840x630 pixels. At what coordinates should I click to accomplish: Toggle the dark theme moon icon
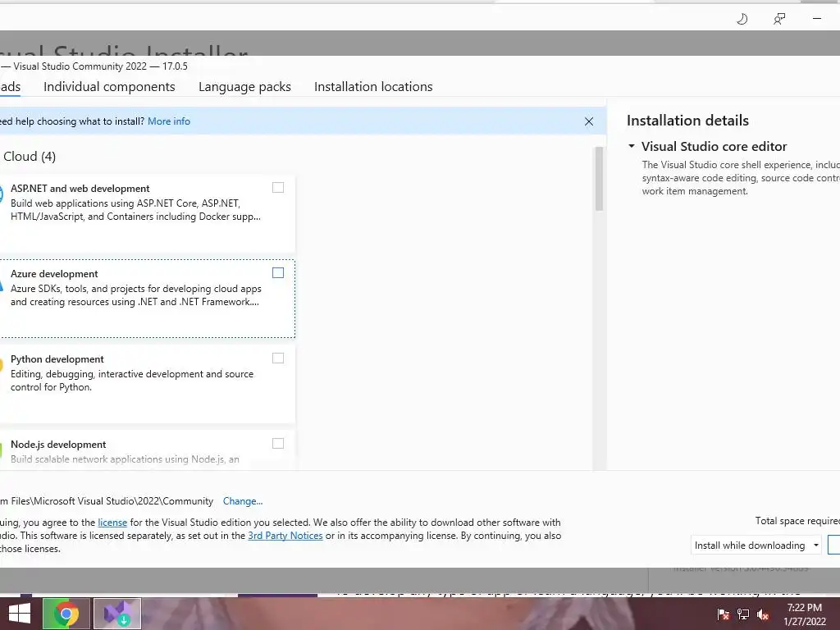pos(742,20)
